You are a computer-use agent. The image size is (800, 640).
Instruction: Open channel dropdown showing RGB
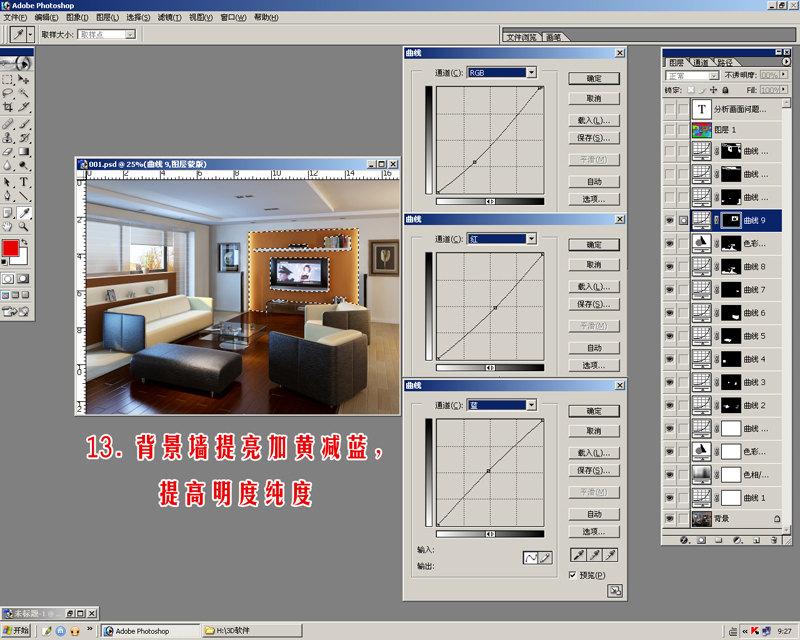(x=531, y=72)
